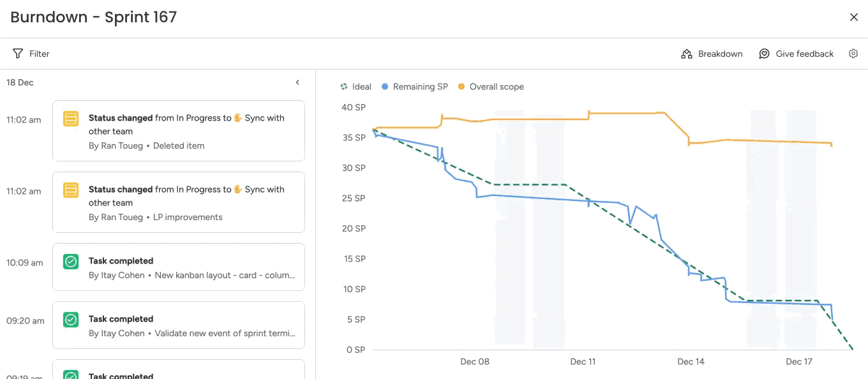Toggle the Remaining SP series in legend
This screenshot has height=379, width=868.
(x=415, y=87)
